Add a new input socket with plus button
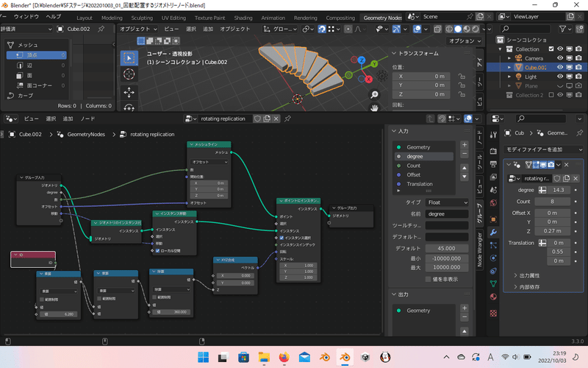The height and width of the screenshot is (368, 588). click(x=465, y=144)
